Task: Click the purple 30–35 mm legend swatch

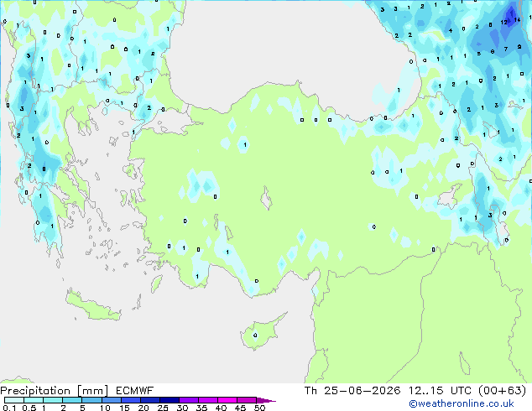Action: pyautogui.click(x=189, y=400)
